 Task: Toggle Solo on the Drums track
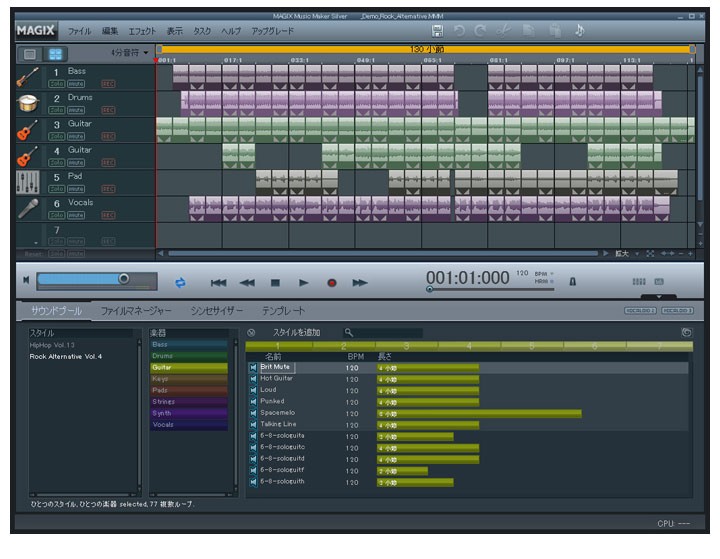click(57, 110)
